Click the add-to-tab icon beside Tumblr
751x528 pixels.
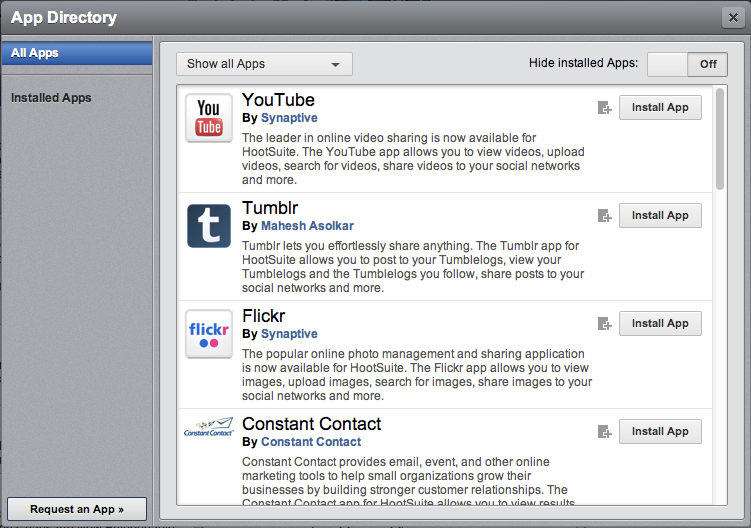604,216
